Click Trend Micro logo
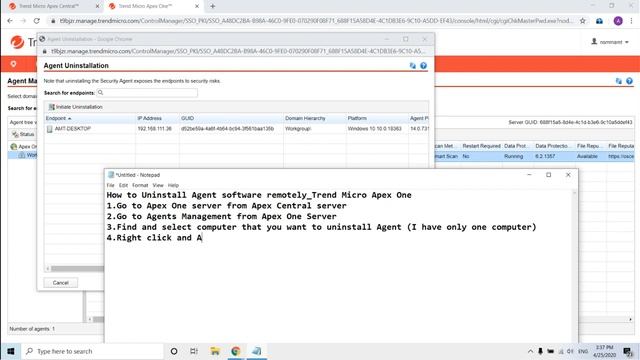 click(x=17, y=42)
